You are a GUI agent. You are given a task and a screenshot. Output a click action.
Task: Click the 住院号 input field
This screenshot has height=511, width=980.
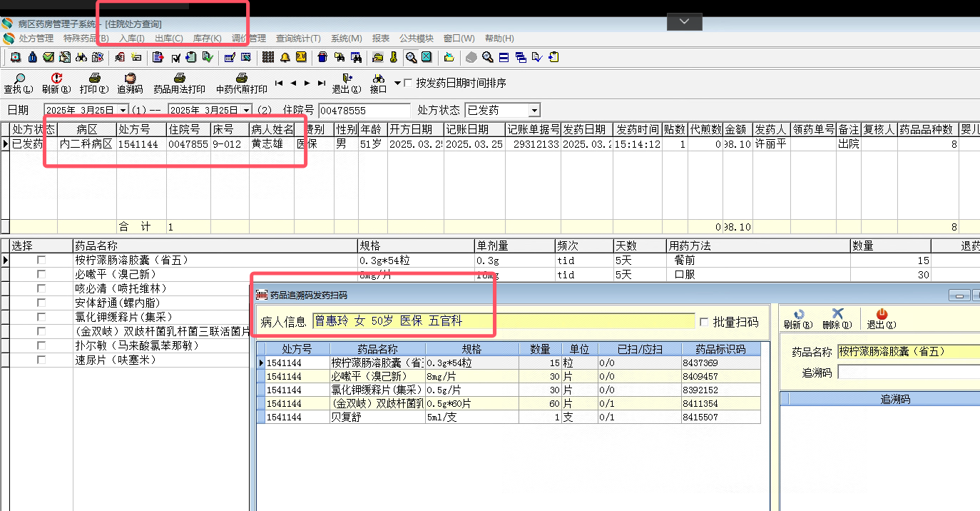coord(364,111)
